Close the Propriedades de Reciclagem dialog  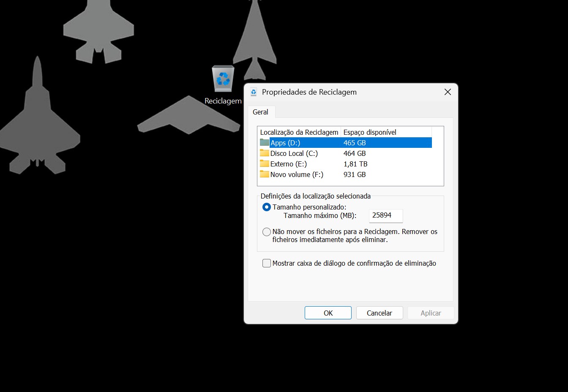pos(448,92)
